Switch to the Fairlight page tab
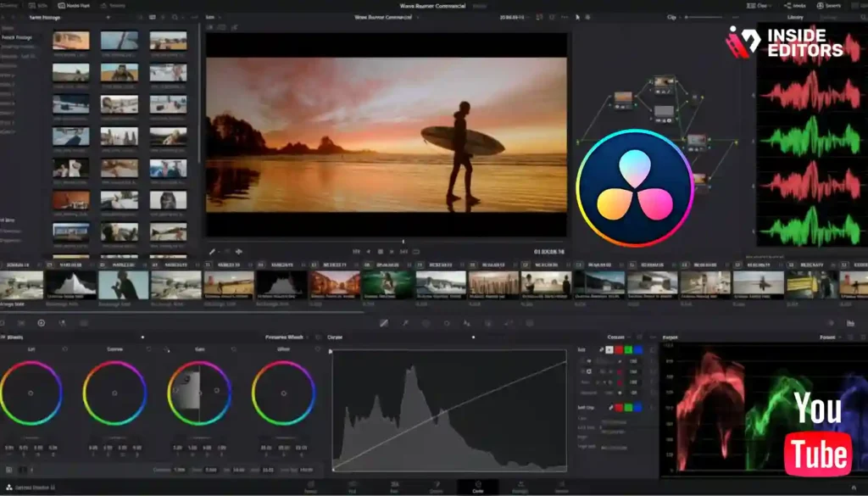This screenshot has width=868, height=496. (x=520, y=488)
